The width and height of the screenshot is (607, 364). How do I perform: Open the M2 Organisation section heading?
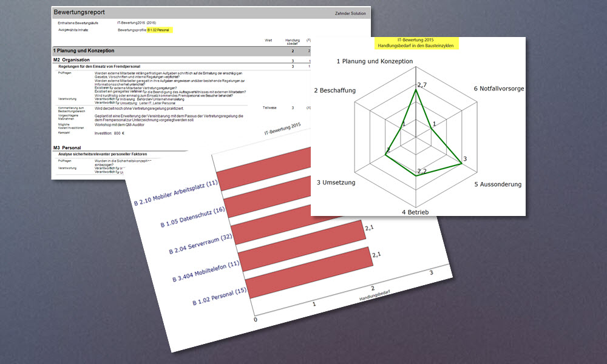pyautogui.click(x=72, y=60)
